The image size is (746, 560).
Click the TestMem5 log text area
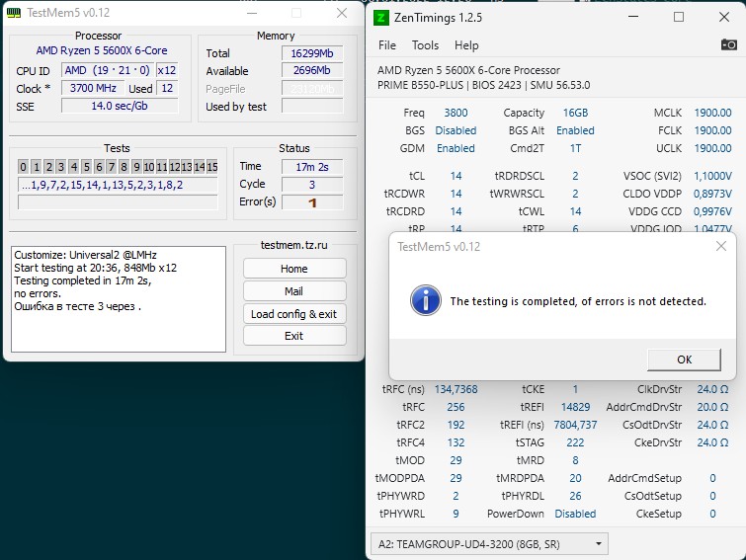[x=119, y=299]
